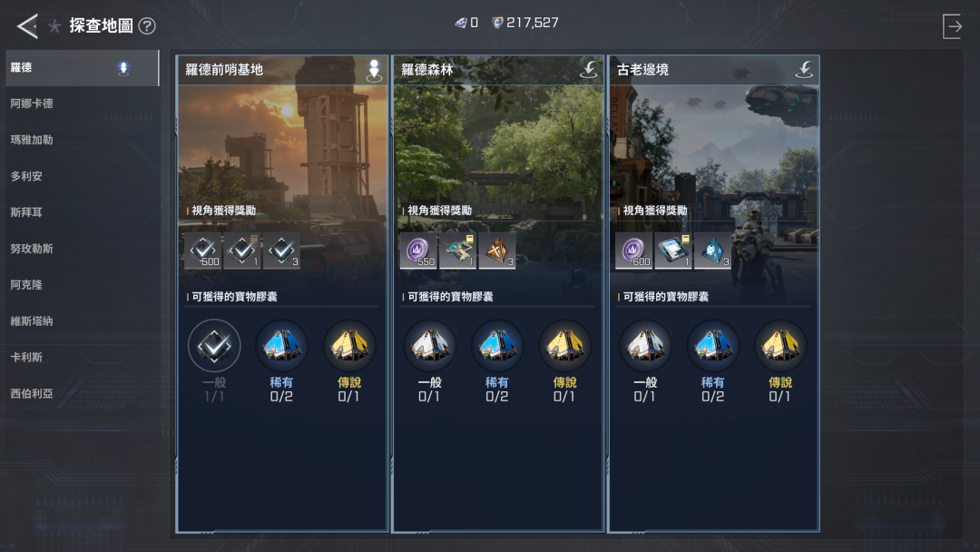Select the 600 purple coin reward in 古老邊境
Screen dimensions: 980x552
pos(633,251)
